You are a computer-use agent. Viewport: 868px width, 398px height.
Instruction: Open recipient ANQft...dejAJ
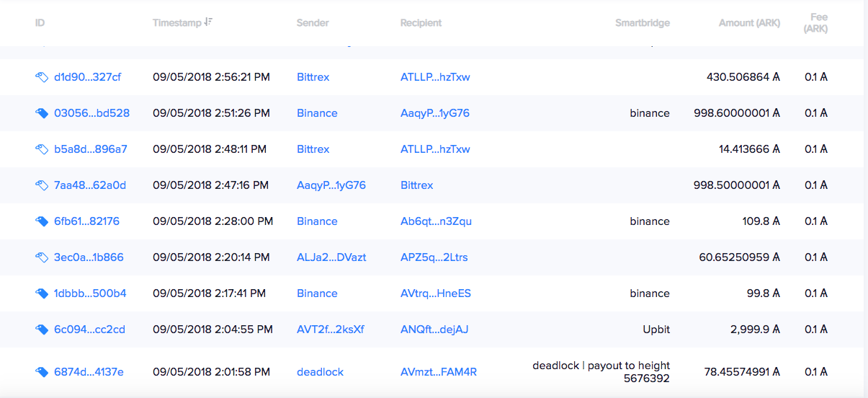[x=434, y=330]
